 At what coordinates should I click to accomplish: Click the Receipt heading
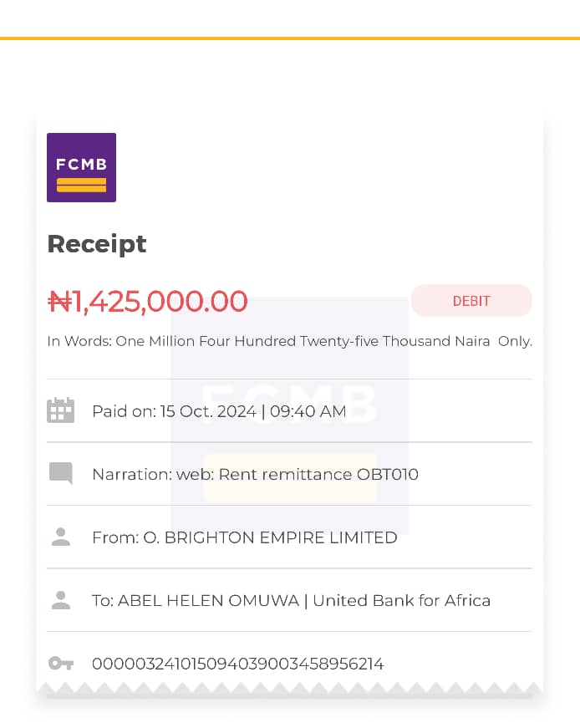pyautogui.click(x=97, y=244)
